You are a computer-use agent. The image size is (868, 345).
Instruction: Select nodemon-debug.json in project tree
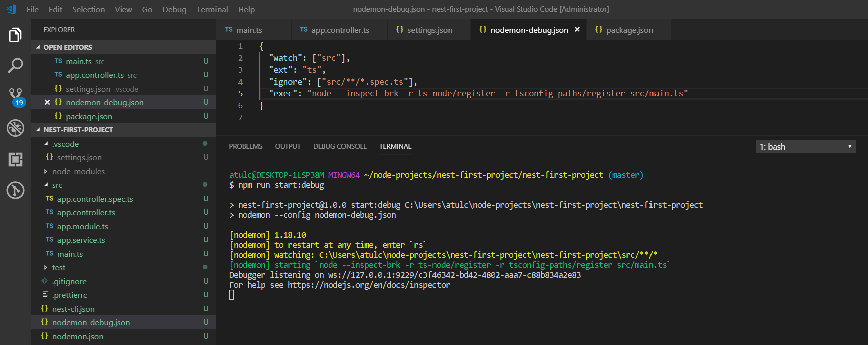(x=124, y=322)
